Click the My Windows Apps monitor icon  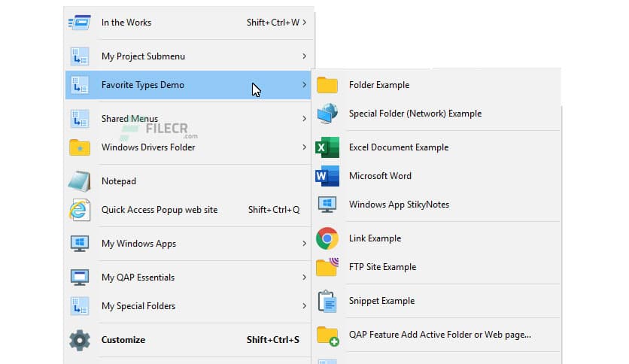tap(80, 244)
